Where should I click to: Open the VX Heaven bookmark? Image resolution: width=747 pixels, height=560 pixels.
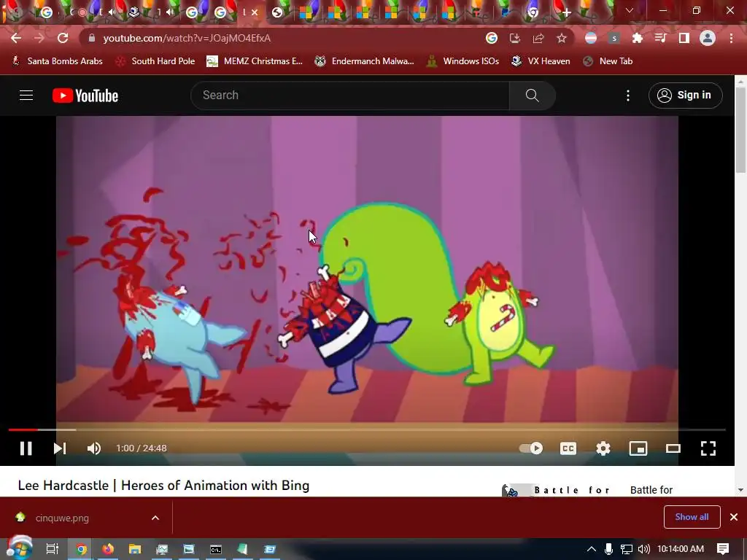tap(541, 61)
